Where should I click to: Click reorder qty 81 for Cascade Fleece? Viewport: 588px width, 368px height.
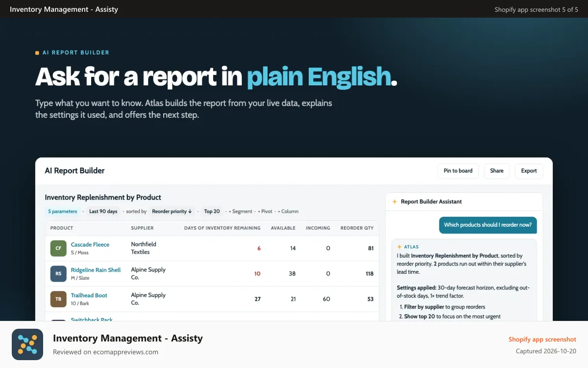[371, 248]
